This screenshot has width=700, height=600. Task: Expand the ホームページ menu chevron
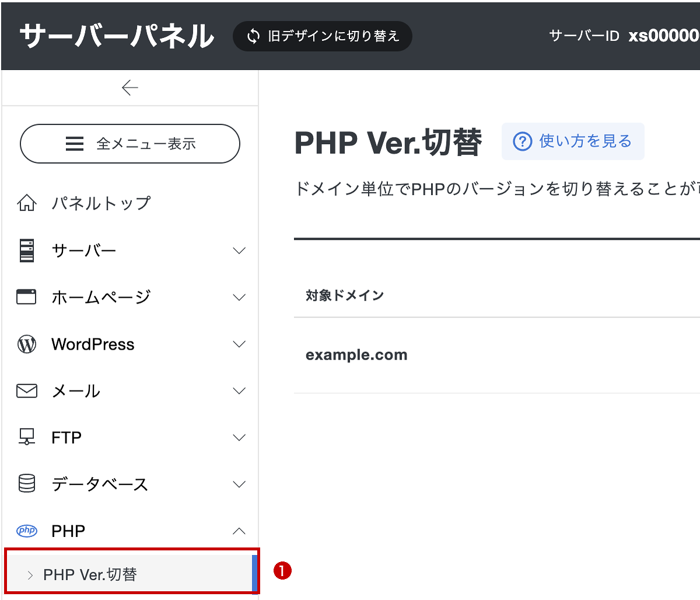[239, 297]
